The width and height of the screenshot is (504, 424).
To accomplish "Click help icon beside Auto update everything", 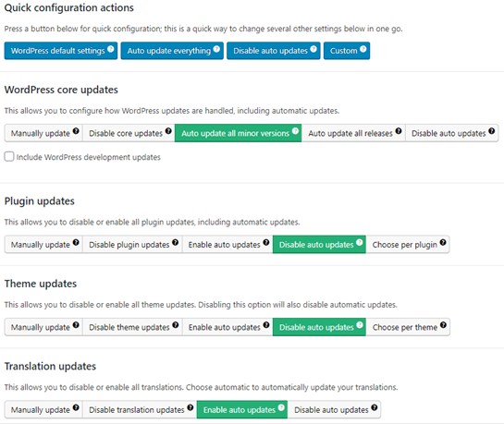I will point(216,49).
